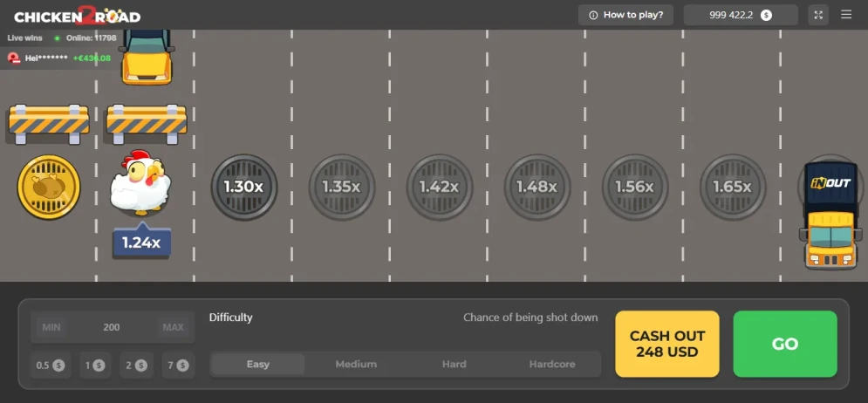Select the 1.35x manhole multiplier
This screenshot has width=868, height=403.
coord(342,187)
